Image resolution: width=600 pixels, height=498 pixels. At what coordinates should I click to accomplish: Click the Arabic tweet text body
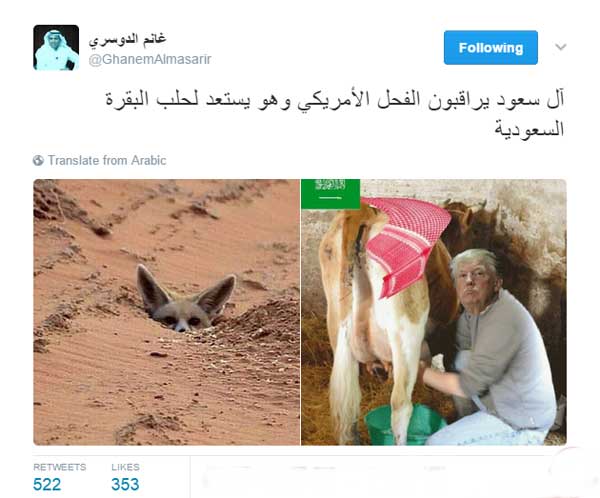point(335,114)
